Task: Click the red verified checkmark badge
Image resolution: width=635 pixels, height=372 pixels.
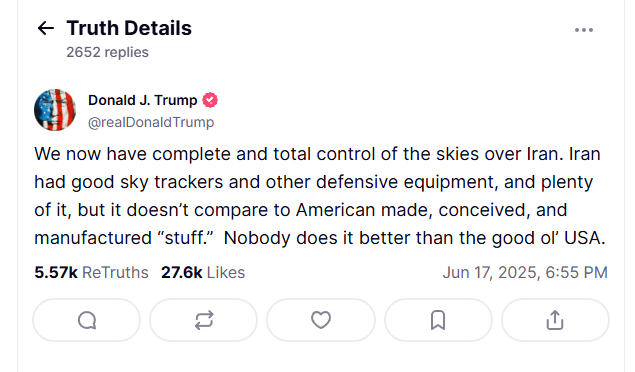Action: pos(210,100)
